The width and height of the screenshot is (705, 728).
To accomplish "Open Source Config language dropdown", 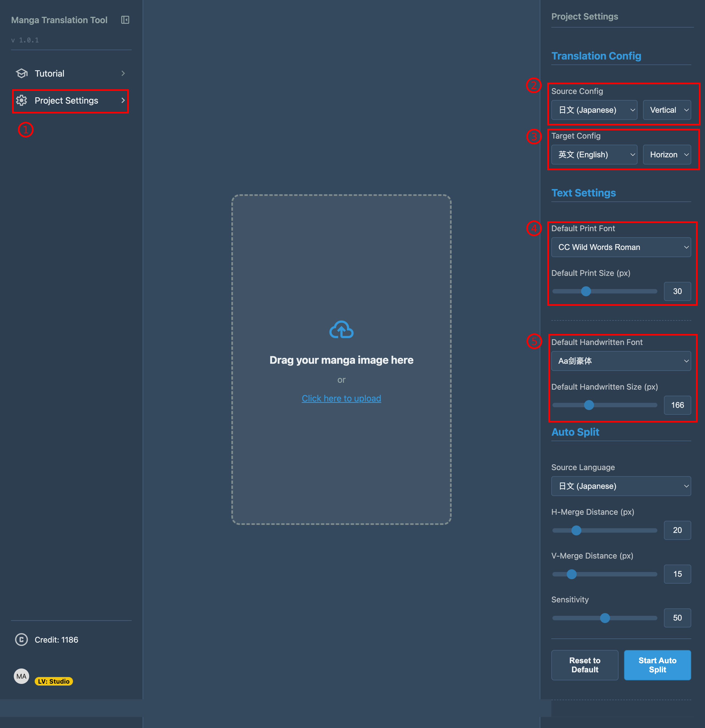I will [x=594, y=110].
